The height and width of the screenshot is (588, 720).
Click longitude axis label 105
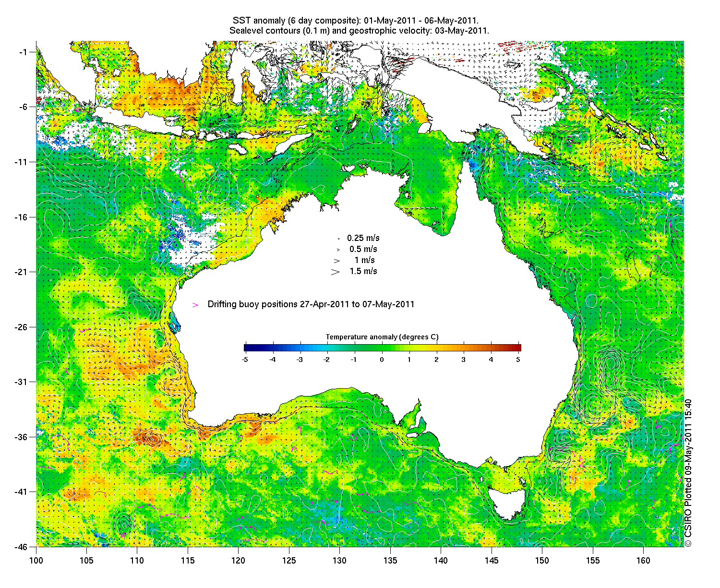(86, 561)
